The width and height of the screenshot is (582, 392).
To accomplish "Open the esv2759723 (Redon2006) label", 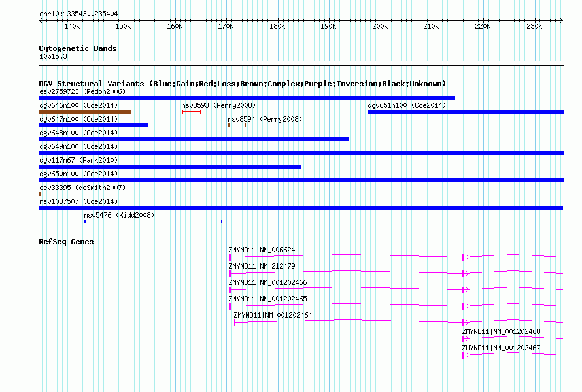I will 82,91.
